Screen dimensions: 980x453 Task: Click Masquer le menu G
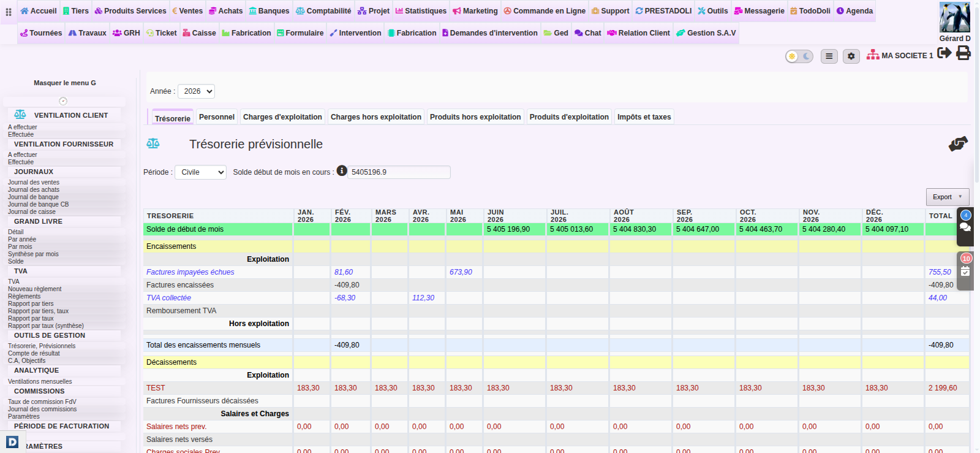(65, 83)
